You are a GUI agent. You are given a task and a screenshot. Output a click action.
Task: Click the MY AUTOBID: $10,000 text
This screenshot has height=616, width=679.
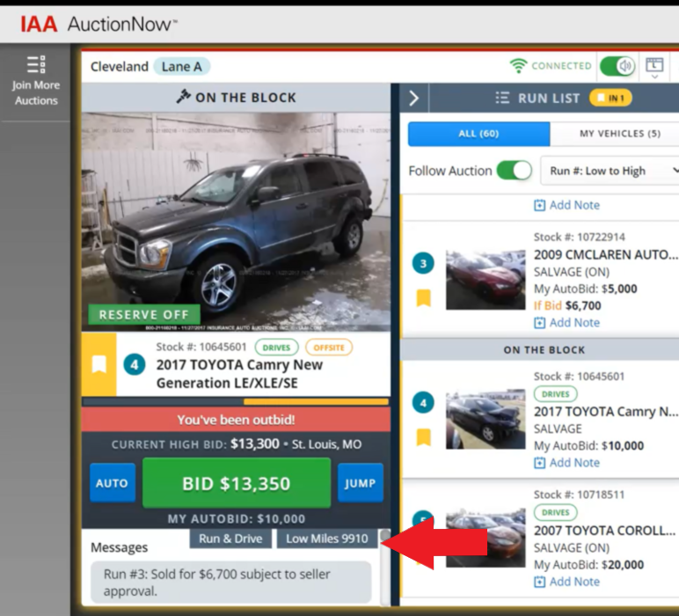(237, 518)
